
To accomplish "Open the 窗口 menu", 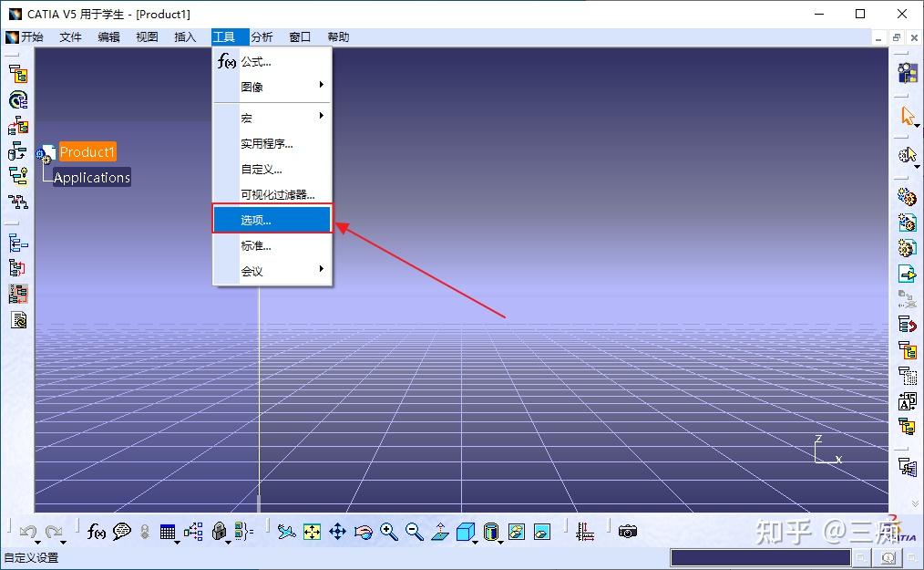I will 300,36.
